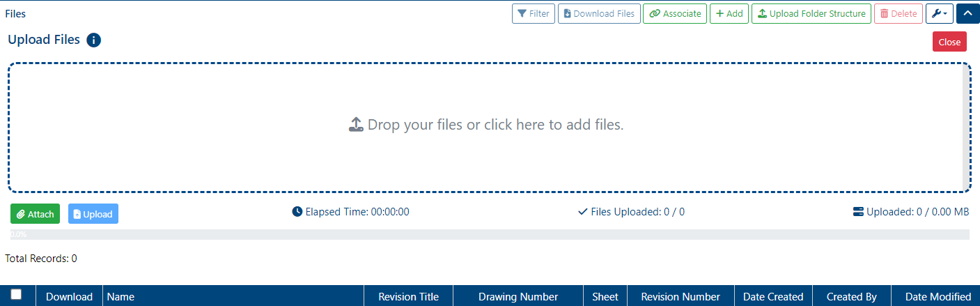Screen dimensions: 980x306
Task: Close the Upload Files section
Action: 949,42
